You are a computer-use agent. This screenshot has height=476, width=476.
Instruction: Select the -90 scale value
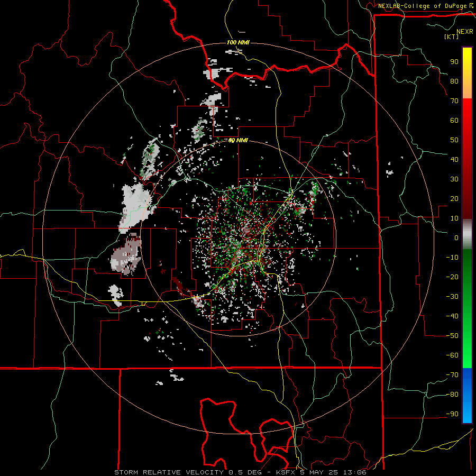[x=452, y=414]
